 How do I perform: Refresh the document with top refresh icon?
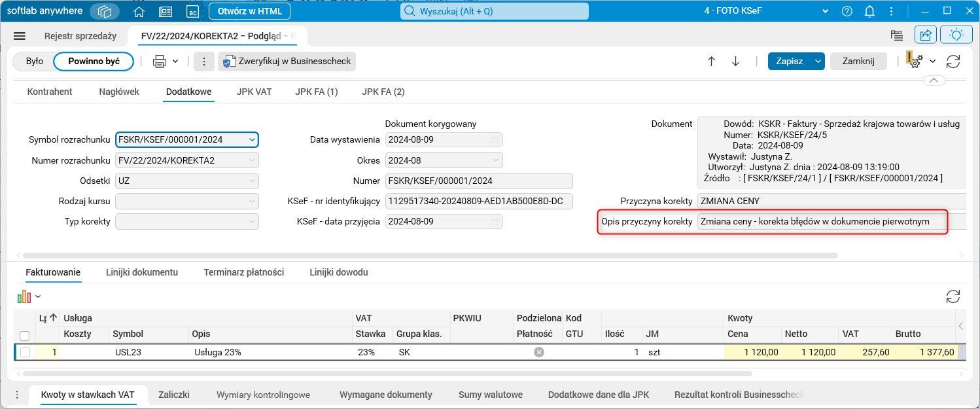coord(953,61)
